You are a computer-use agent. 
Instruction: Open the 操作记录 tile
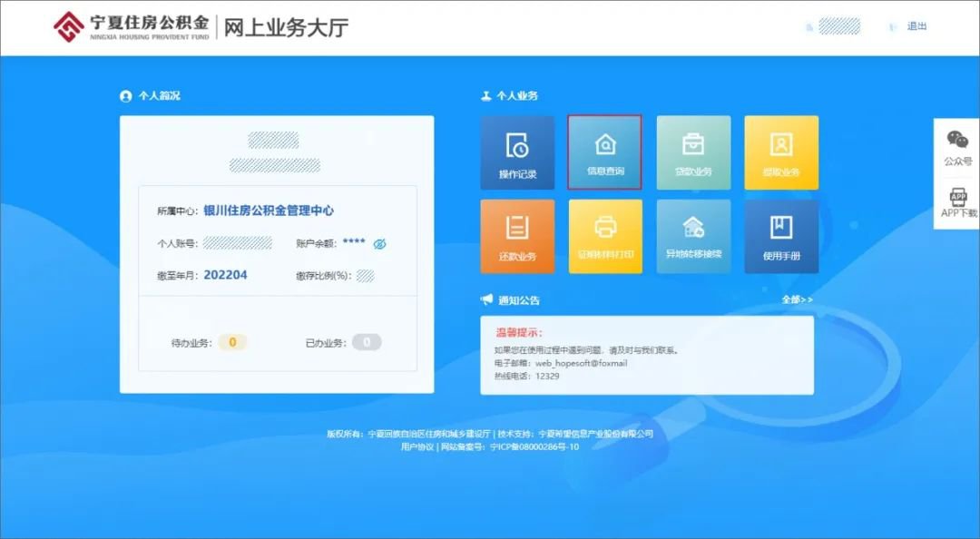[x=517, y=152]
